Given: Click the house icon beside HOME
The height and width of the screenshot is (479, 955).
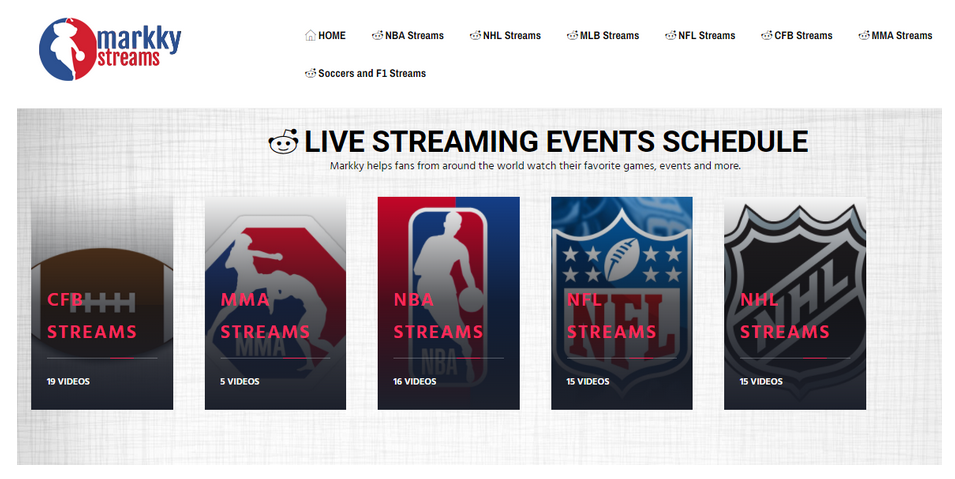Looking at the screenshot, I should [x=310, y=36].
